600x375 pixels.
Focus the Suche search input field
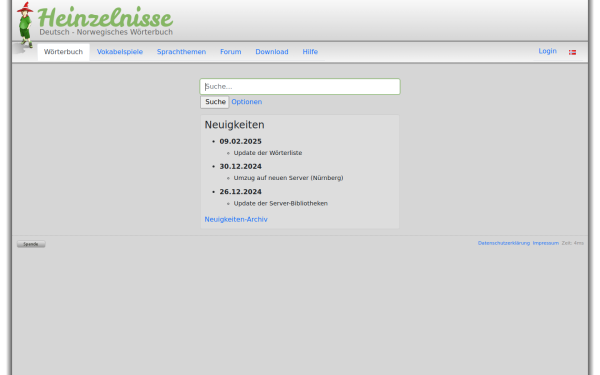tap(300, 86)
